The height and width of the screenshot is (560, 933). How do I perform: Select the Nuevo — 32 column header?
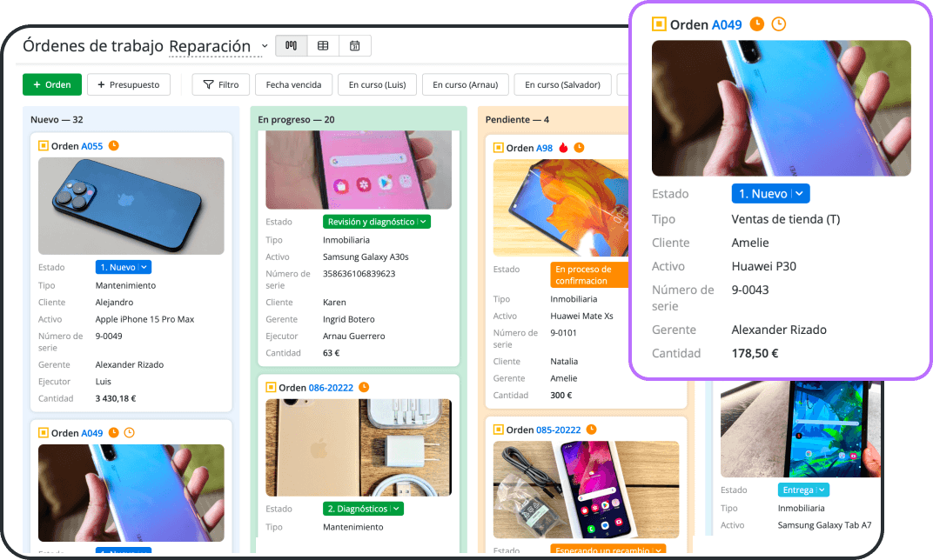coord(57,119)
